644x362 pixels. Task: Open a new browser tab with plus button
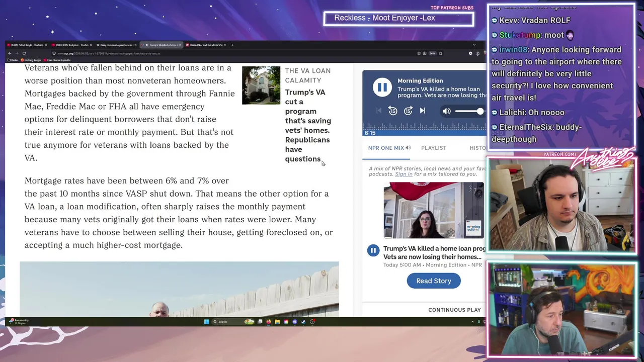232,45
